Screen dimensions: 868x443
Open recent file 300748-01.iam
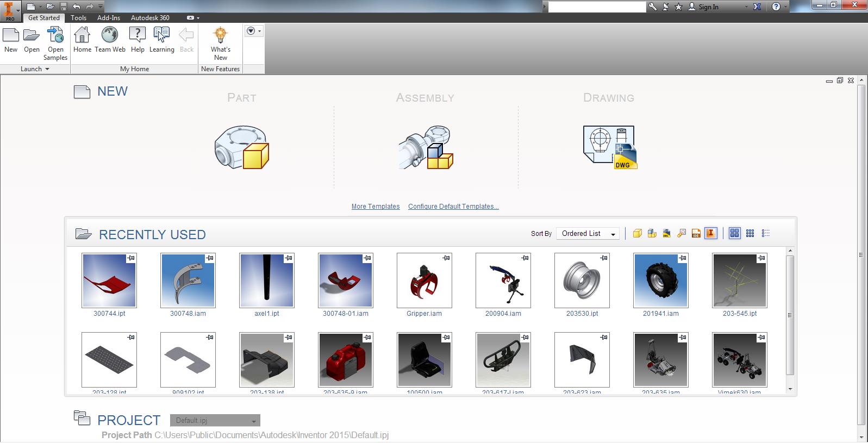click(x=346, y=280)
